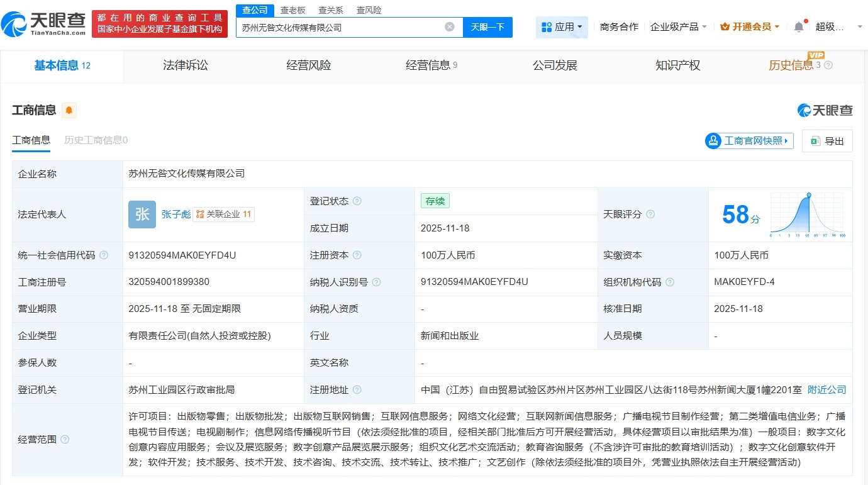Click the 天眼一下 search button

tap(488, 27)
